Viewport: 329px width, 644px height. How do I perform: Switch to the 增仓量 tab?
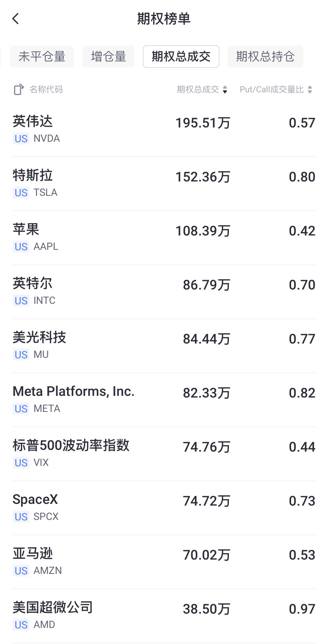coord(109,57)
